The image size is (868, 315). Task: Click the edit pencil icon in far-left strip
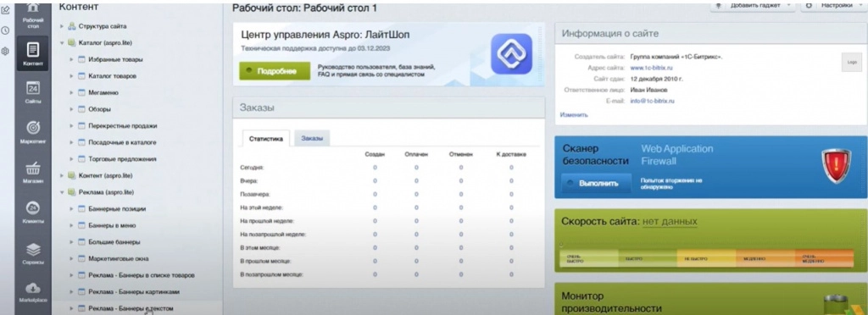(x=6, y=9)
